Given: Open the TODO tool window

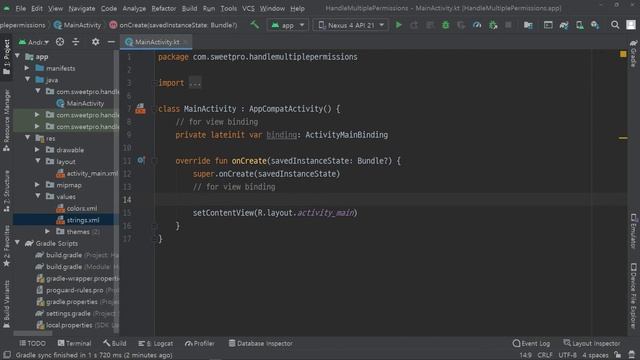Looking at the screenshot, I should [33, 343].
